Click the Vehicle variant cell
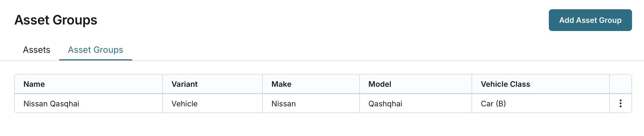 (x=184, y=104)
